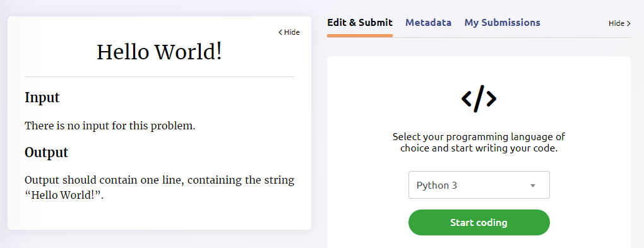Open the Metadata tab
Image resolution: width=644 pixels, height=248 pixels.
point(428,23)
